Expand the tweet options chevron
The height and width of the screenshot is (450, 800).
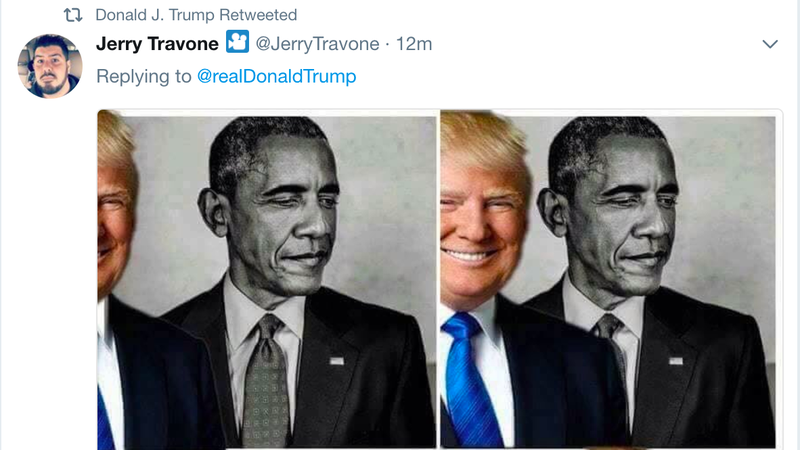tap(770, 44)
